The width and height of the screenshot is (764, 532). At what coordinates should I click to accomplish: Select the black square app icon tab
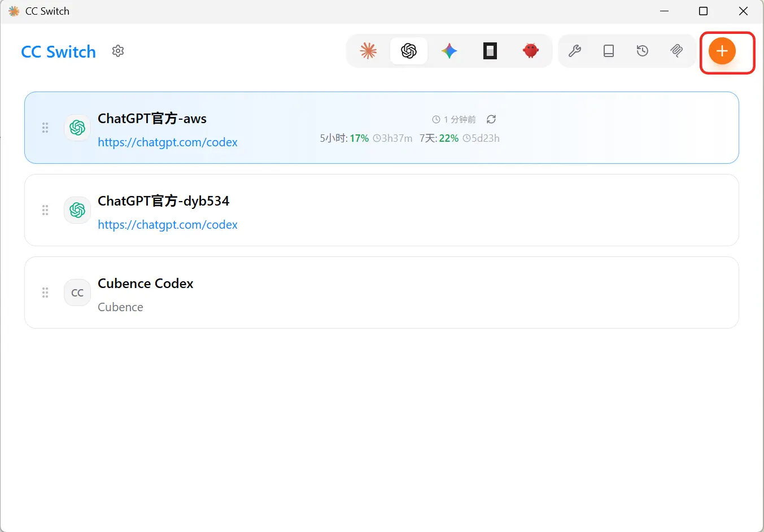490,51
